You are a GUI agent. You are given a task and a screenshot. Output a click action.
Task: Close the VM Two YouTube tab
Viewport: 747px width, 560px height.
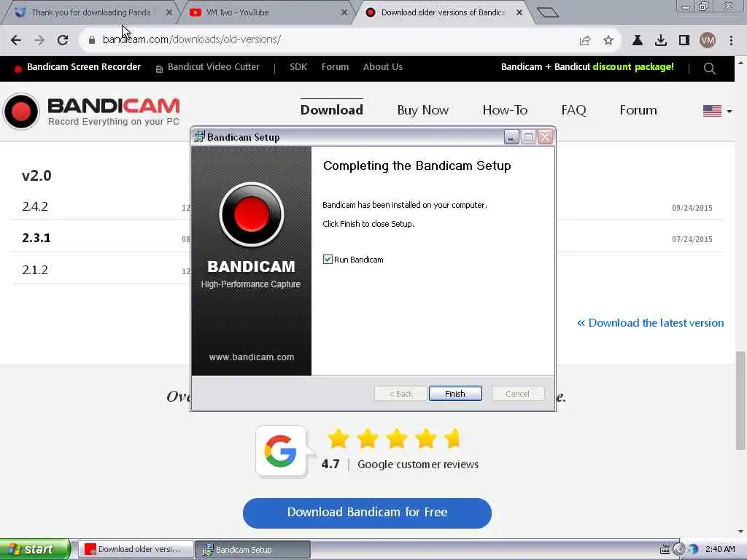(344, 12)
